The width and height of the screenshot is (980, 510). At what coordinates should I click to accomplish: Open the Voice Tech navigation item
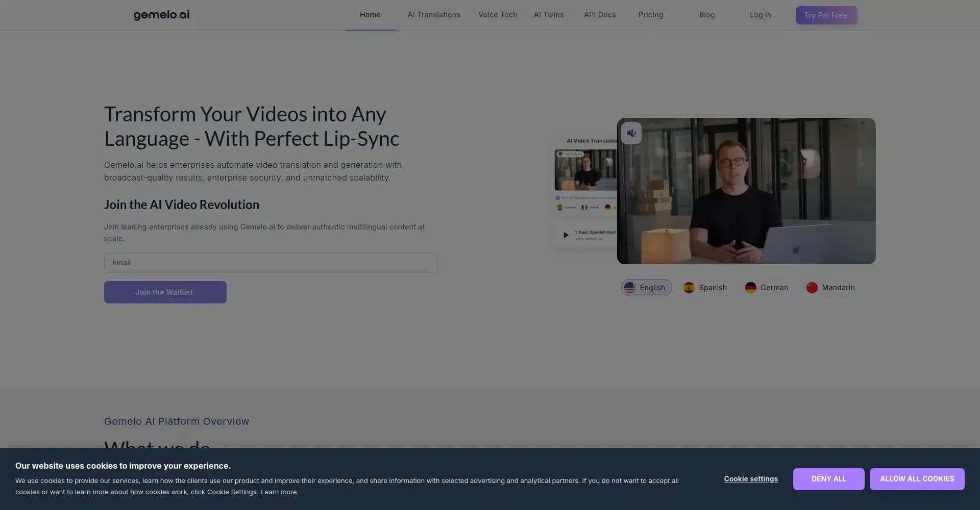coord(498,15)
